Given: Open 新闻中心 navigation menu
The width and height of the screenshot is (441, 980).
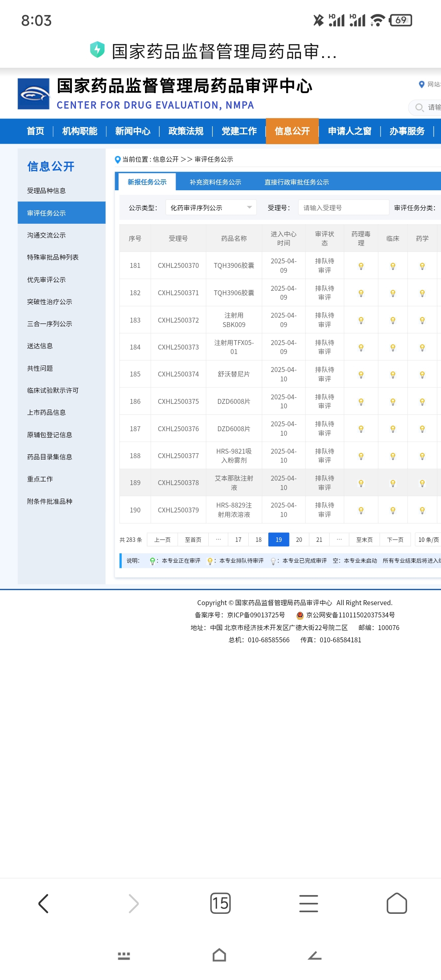Looking at the screenshot, I should tap(133, 131).
